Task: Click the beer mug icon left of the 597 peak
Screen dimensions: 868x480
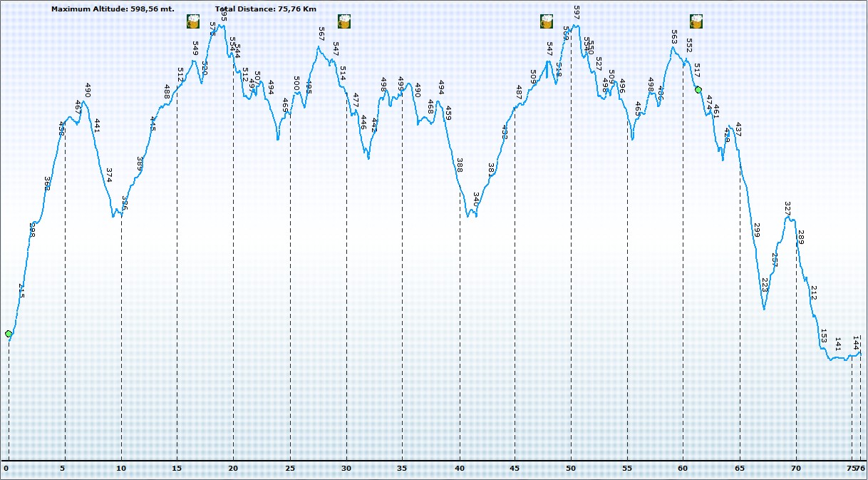Action: coord(547,21)
